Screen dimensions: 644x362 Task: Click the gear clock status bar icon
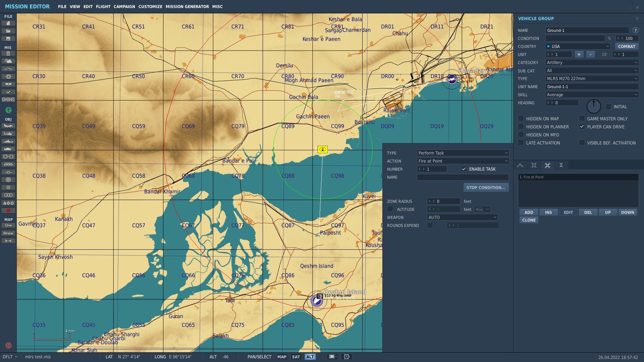tap(347, 357)
